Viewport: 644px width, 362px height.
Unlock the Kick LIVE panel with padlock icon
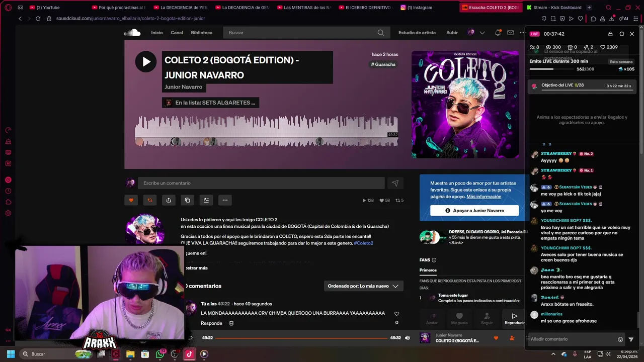(610, 34)
